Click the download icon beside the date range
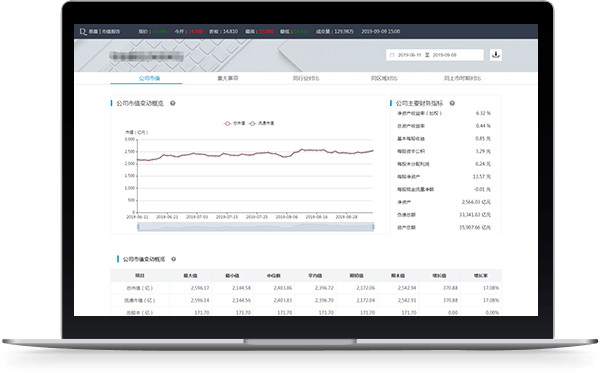 496,55
